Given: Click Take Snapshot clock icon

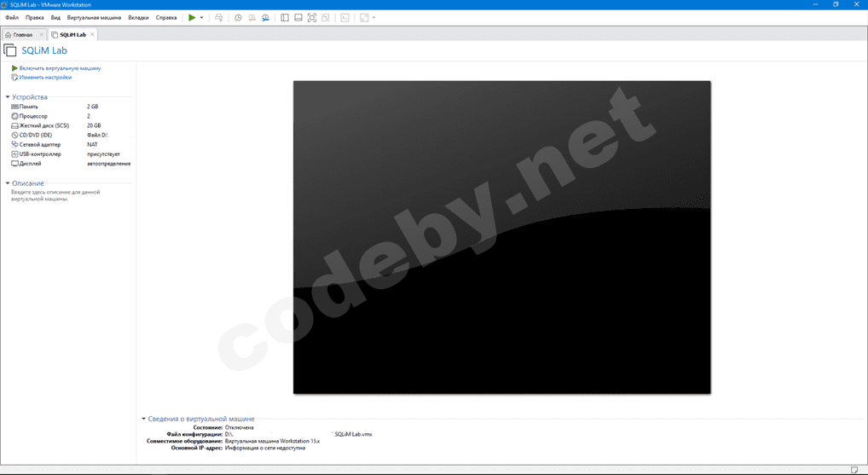Looking at the screenshot, I should [238, 18].
